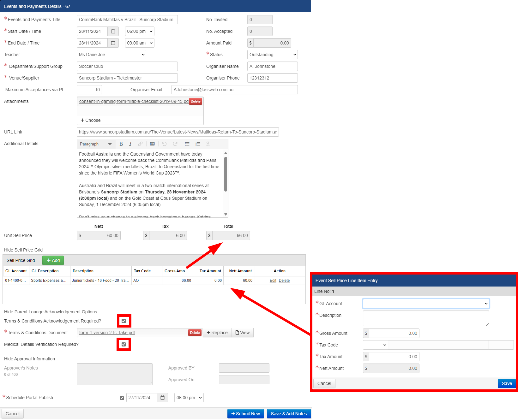Cancel the Event Sell Price Line Item Entry
Screen dimensions: 518x420
pos(324,383)
